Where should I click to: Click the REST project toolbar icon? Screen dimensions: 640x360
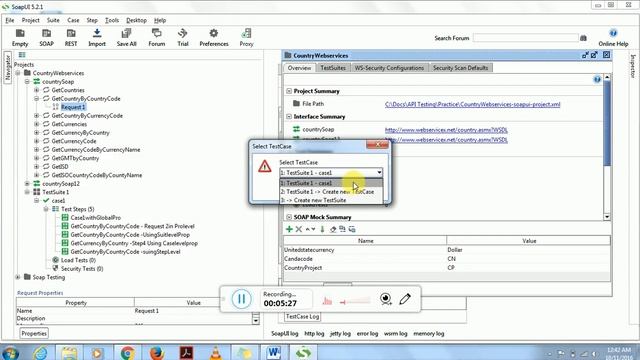coord(71,38)
